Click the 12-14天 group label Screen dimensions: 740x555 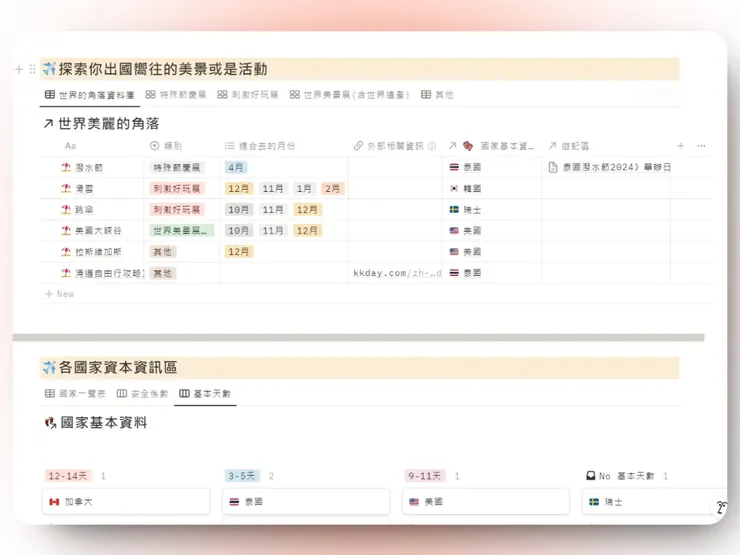tap(68, 476)
